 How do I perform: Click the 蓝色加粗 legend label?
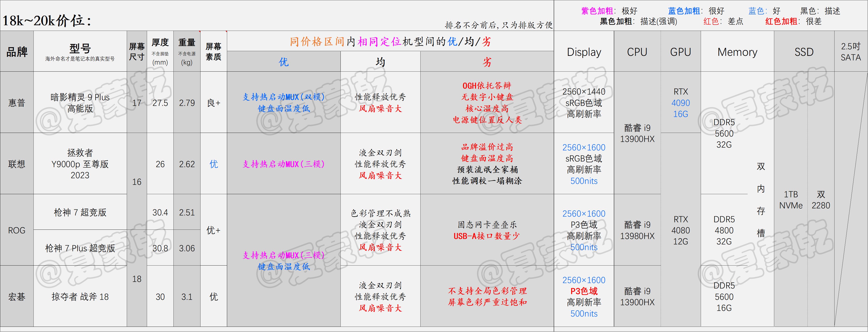[684, 11]
